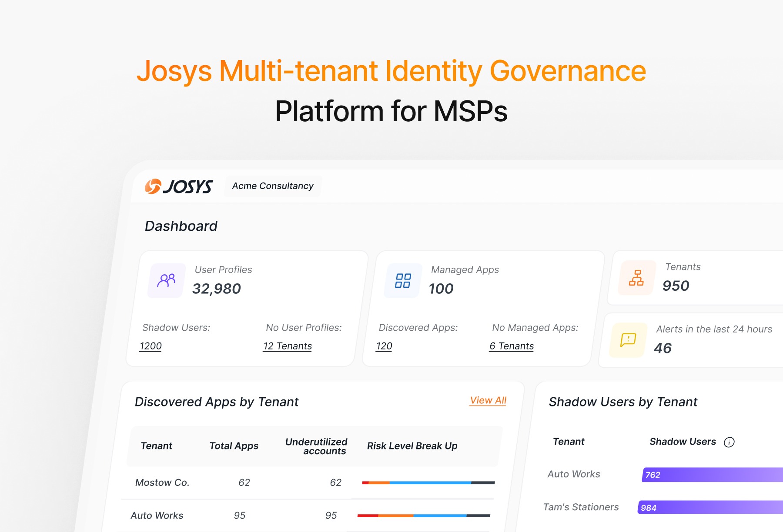Click the User Profiles people icon

coord(166,280)
